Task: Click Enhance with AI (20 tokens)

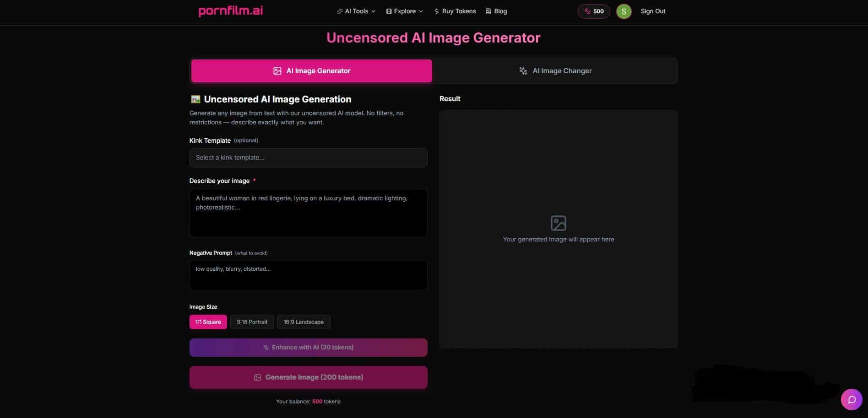Action: pos(308,348)
